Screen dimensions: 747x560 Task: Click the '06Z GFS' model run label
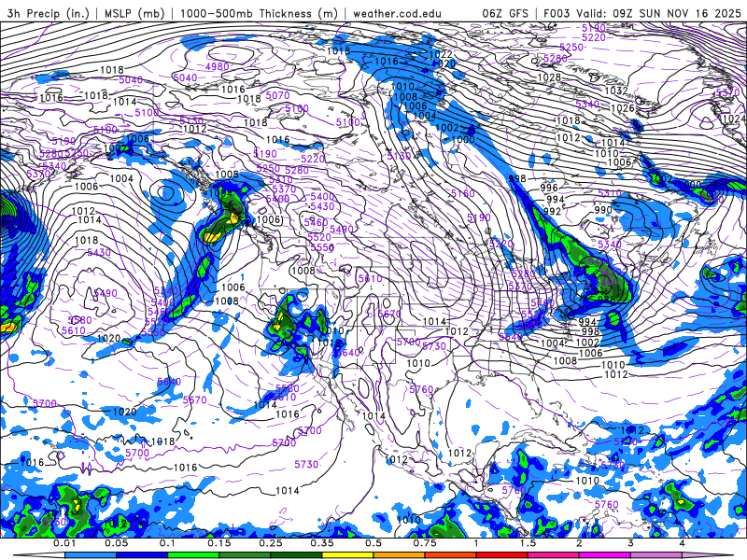coord(505,13)
